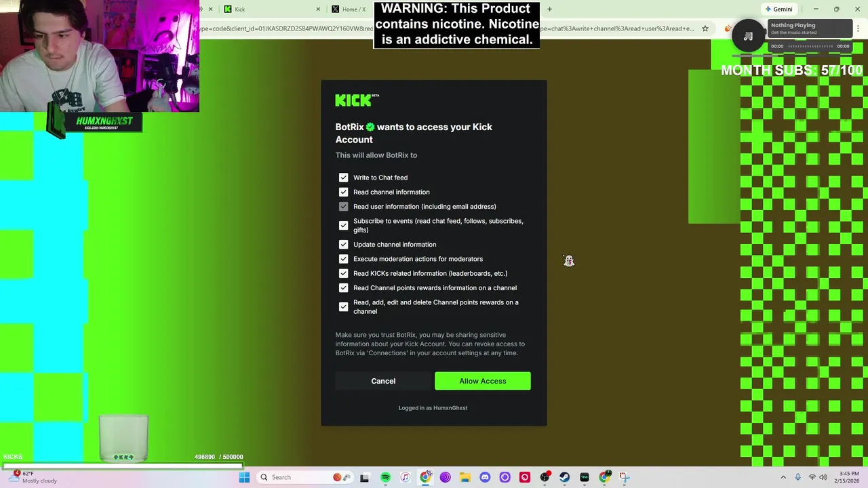Click the taskbar Search box
The image size is (868, 488).
304,477
